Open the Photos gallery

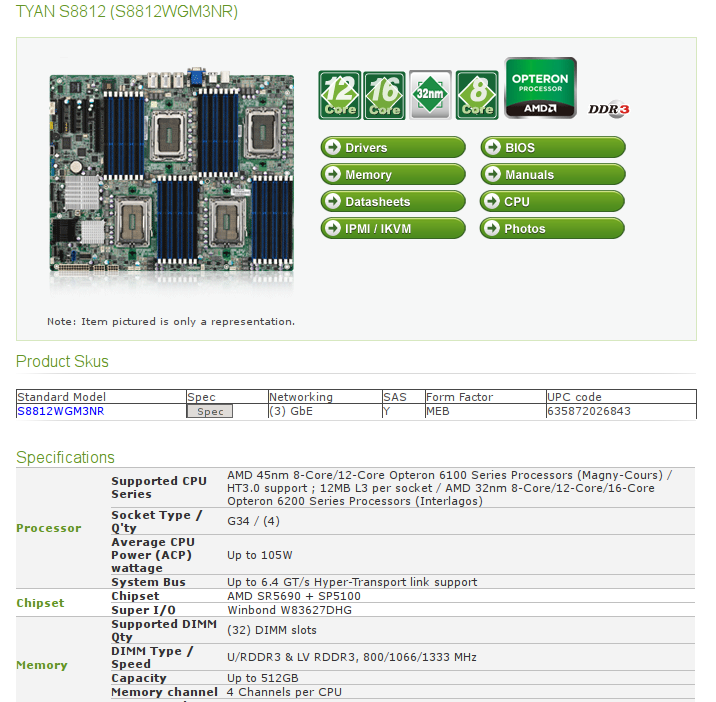pyautogui.click(x=553, y=228)
